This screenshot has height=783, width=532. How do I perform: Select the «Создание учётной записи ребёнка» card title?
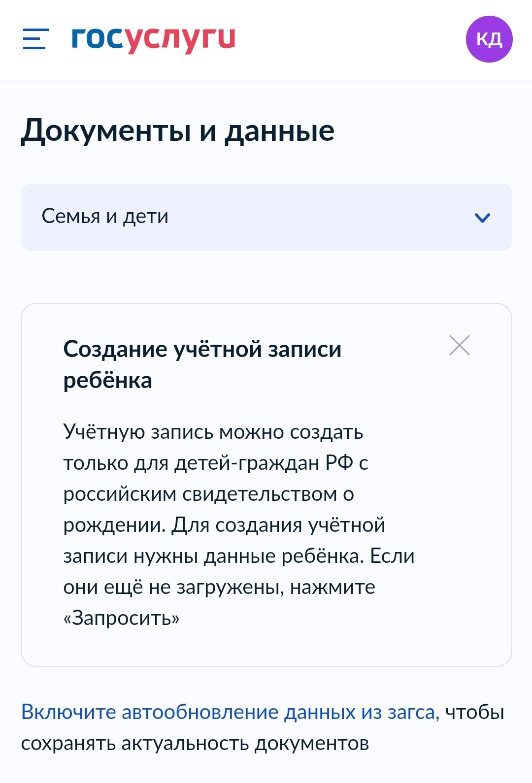pyautogui.click(x=202, y=350)
